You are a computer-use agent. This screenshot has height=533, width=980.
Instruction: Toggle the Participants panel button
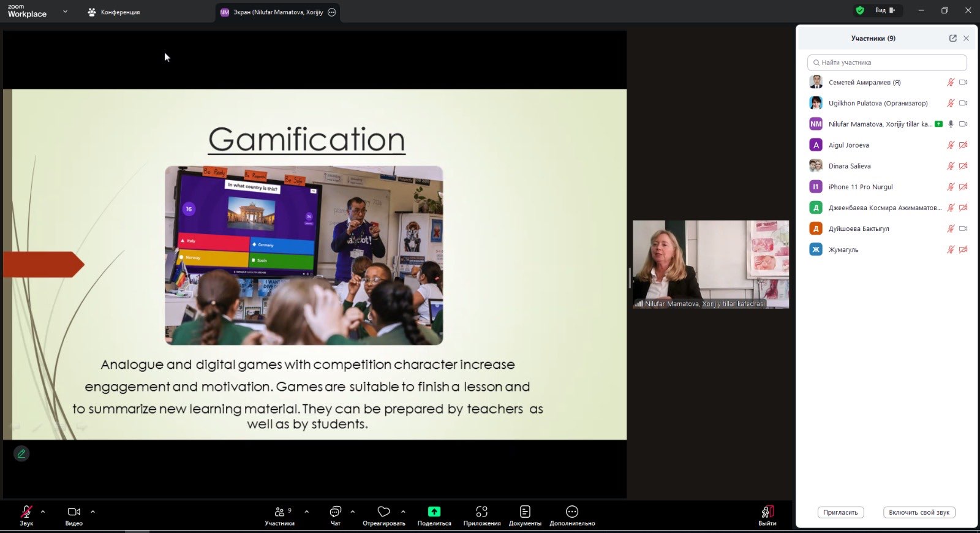279,512
